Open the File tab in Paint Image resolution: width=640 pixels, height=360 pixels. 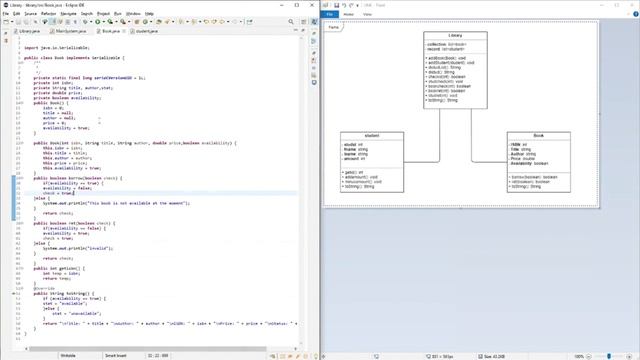point(330,14)
